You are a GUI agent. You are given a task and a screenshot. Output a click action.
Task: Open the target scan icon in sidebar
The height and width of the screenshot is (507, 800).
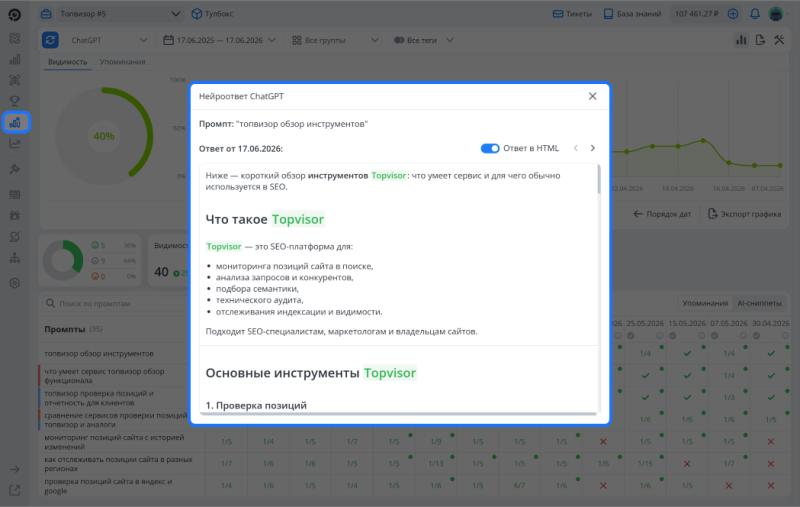(15, 80)
